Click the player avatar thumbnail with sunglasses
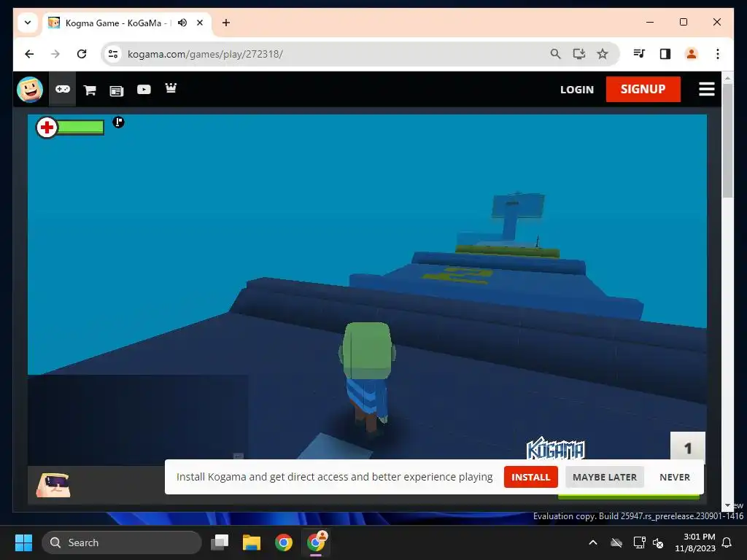 coord(53,485)
